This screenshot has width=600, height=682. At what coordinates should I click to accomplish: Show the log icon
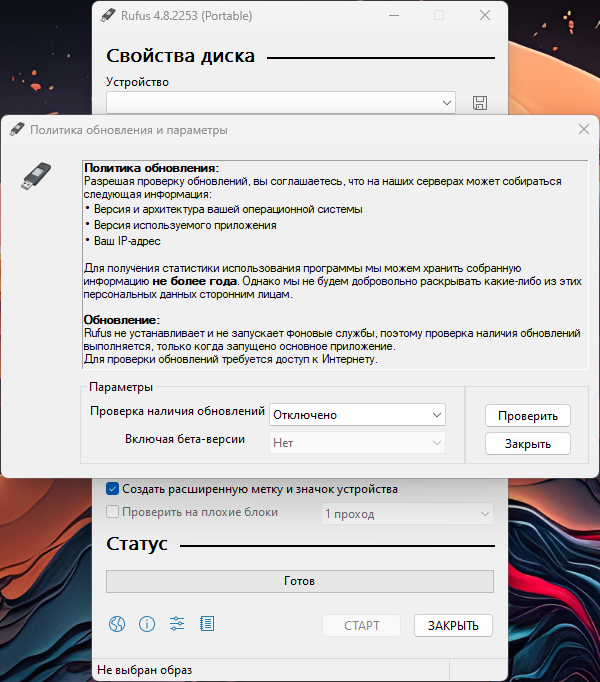tap(207, 624)
